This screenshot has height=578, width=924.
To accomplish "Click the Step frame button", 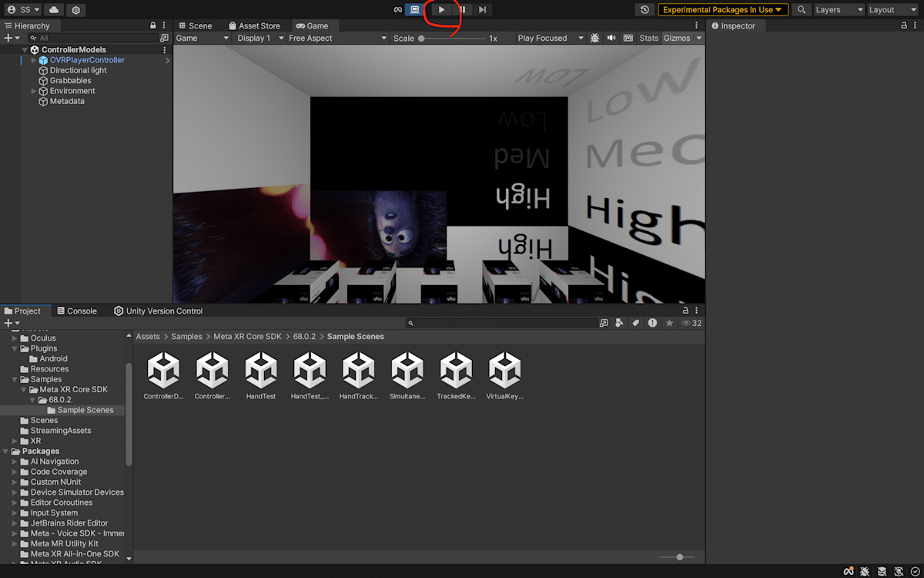I will (x=482, y=10).
